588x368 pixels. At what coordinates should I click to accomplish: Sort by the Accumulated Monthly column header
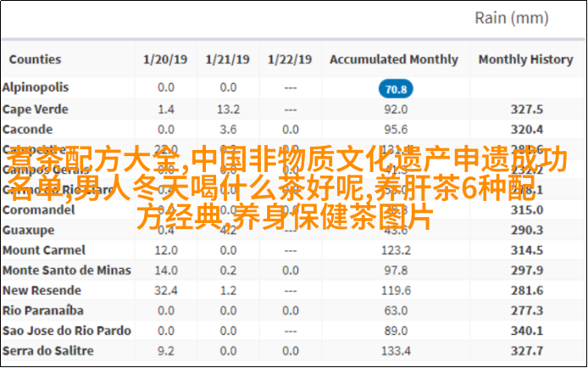[x=394, y=59]
